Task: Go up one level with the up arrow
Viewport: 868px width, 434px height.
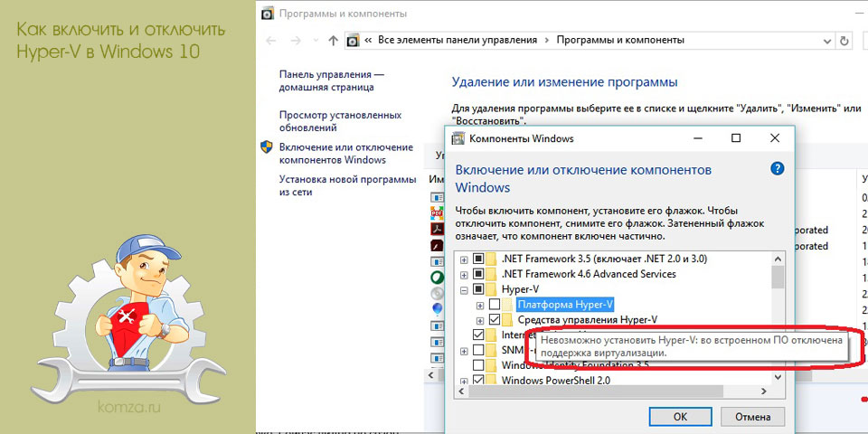Action: pos(333,41)
